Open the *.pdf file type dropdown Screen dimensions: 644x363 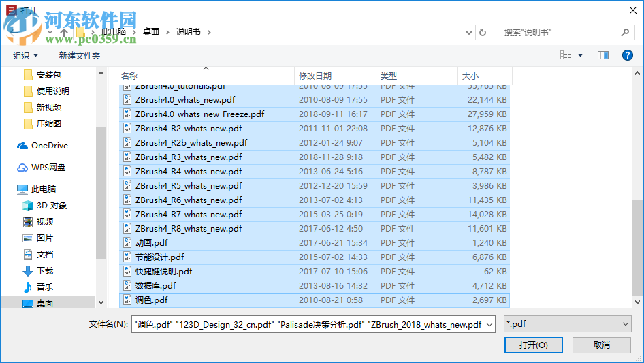click(x=568, y=324)
